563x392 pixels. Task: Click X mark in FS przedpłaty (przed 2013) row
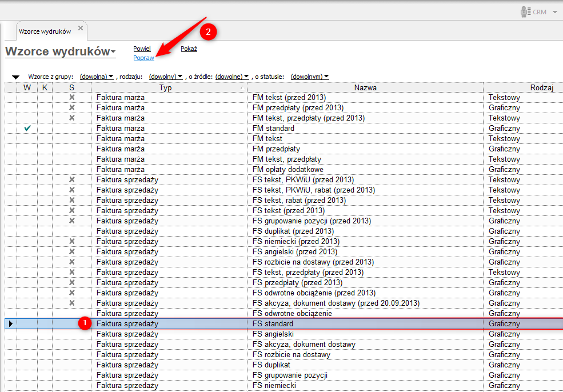click(72, 282)
